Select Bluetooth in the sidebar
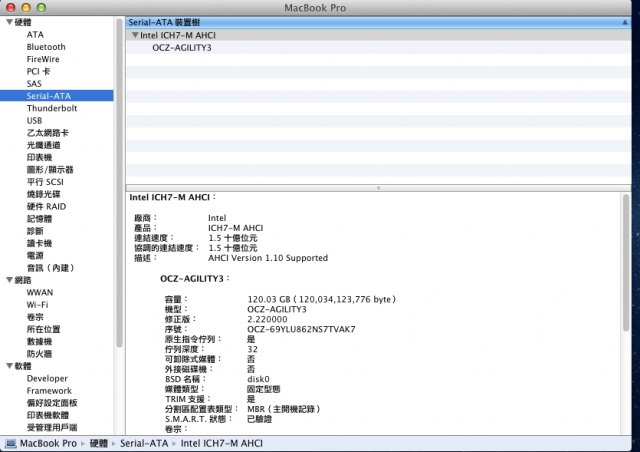Image resolution: width=640 pixels, height=452 pixels. (x=46, y=47)
